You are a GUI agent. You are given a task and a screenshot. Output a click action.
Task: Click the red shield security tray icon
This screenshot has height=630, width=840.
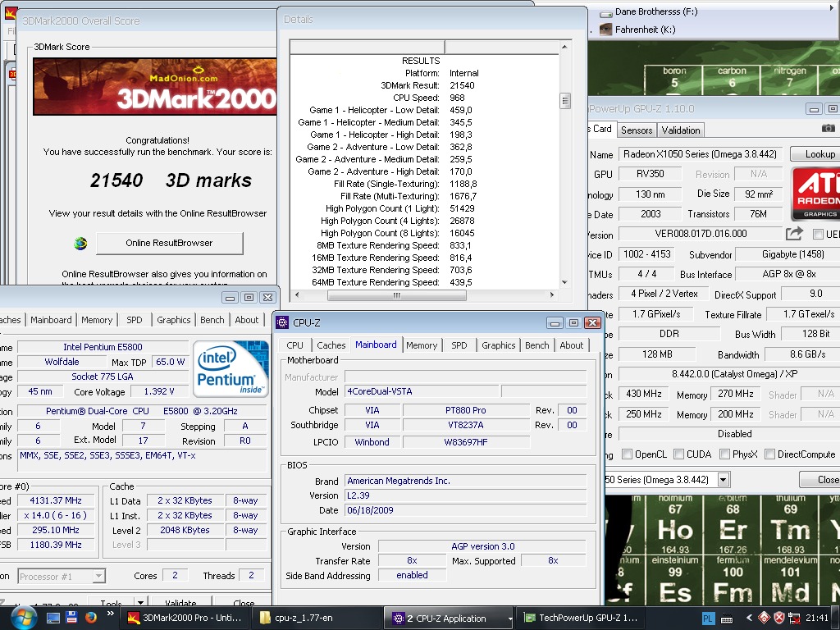coord(779,618)
